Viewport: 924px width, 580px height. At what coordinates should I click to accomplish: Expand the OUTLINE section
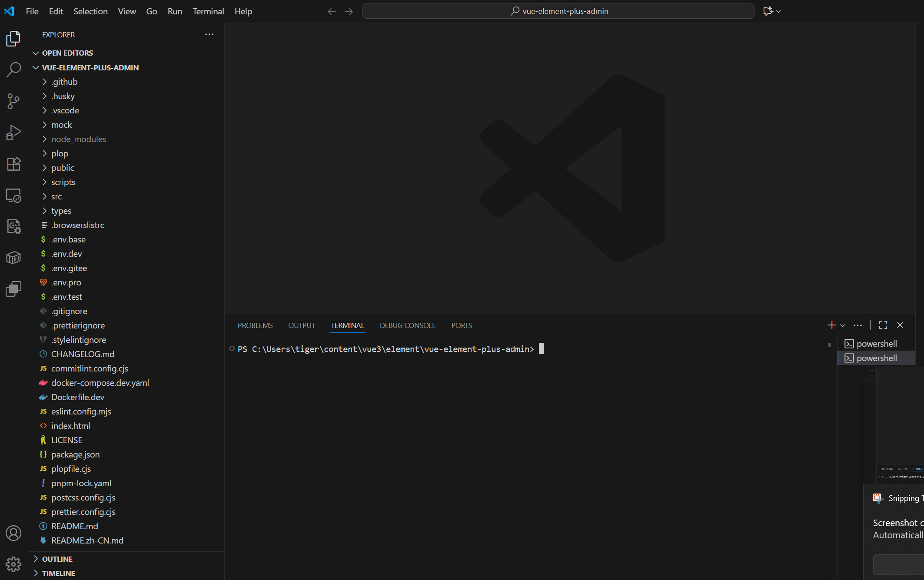tap(126, 559)
